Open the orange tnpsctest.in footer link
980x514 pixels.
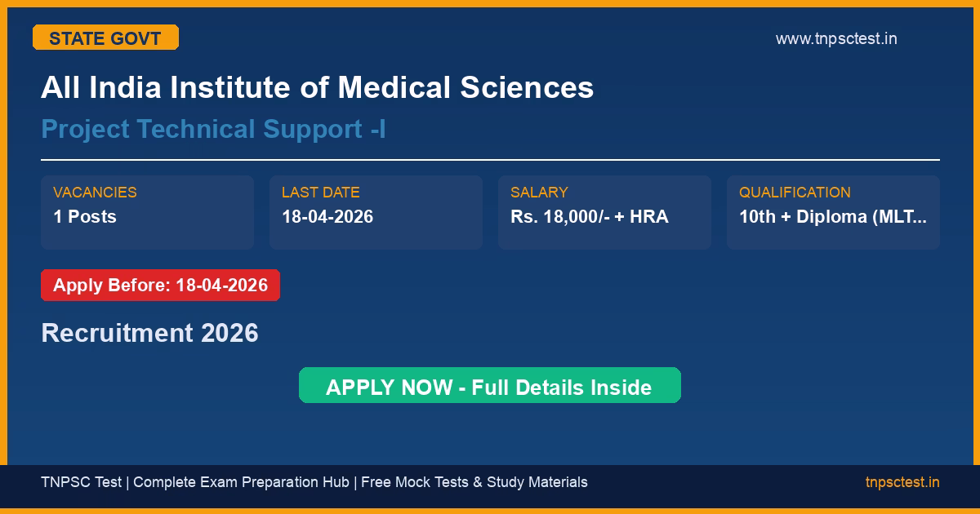902,482
